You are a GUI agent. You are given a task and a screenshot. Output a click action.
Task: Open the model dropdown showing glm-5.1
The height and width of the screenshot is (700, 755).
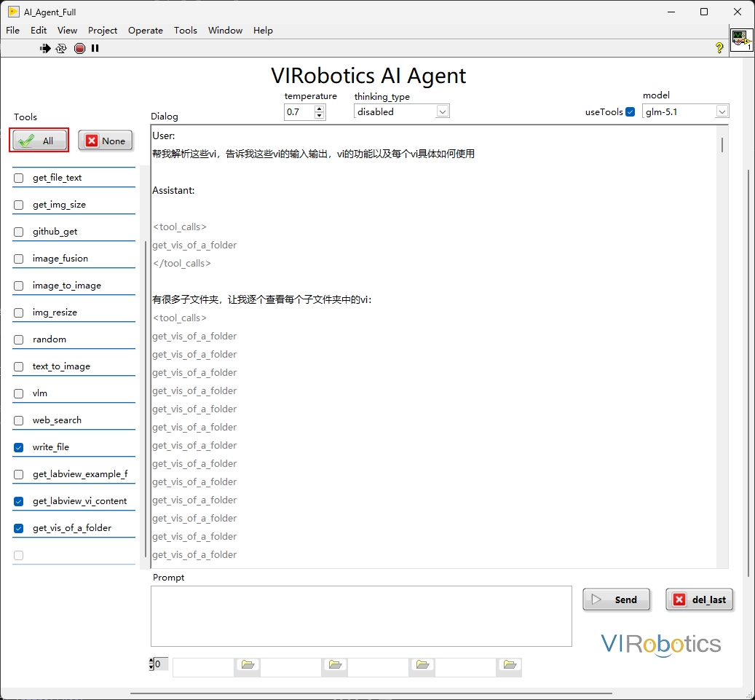(722, 111)
